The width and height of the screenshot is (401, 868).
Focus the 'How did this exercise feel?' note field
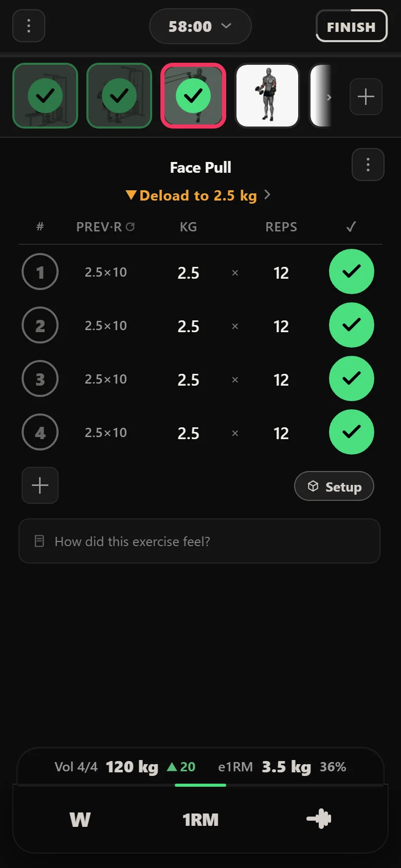199,541
